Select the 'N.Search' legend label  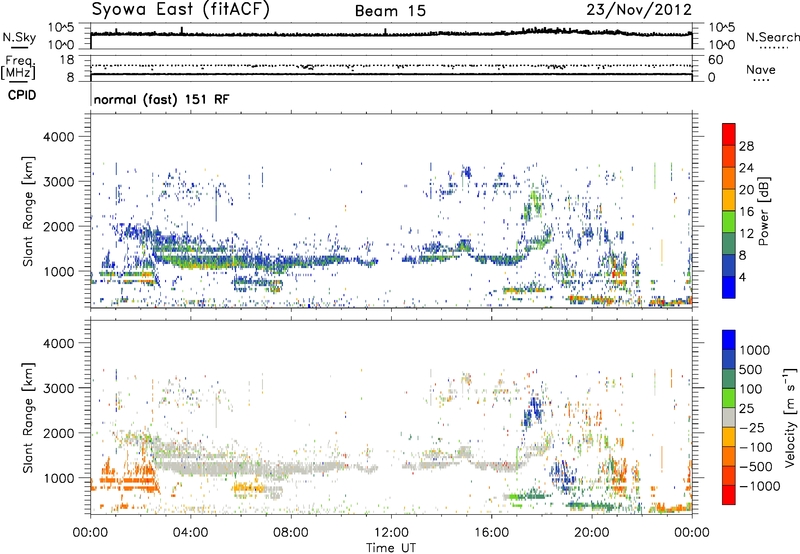point(772,37)
